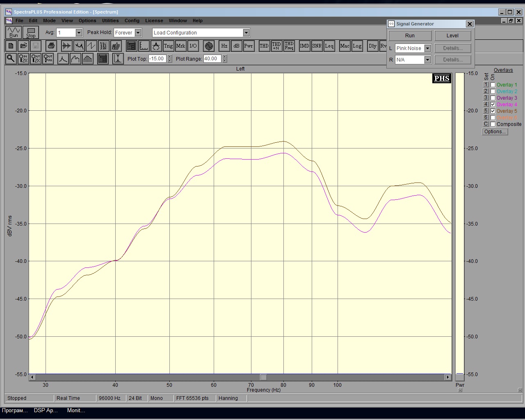This screenshot has width=525, height=420.
Task: Switch to Monit... taskbar item
Action: (x=76, y=410)
